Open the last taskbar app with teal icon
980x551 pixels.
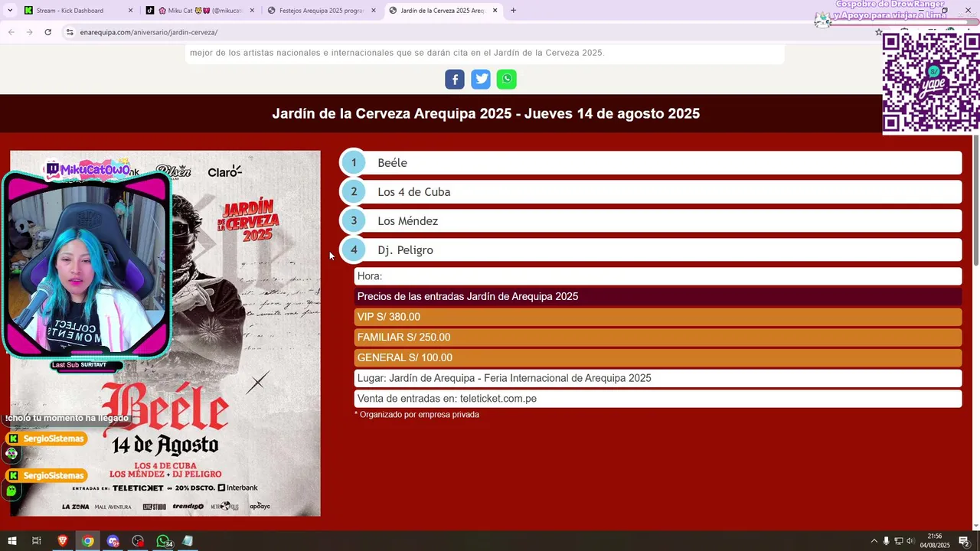coord(188,541)
